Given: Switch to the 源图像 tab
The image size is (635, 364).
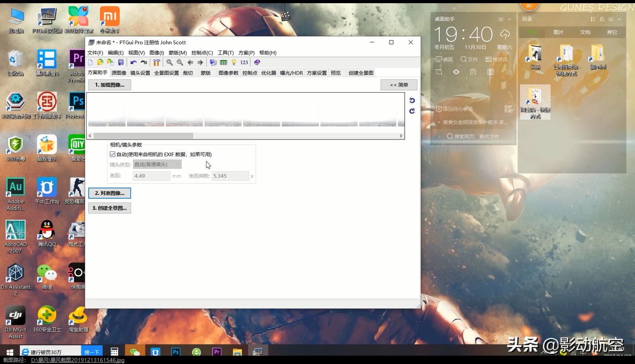Looking at the screenshot, I should [x=119, y=73].
